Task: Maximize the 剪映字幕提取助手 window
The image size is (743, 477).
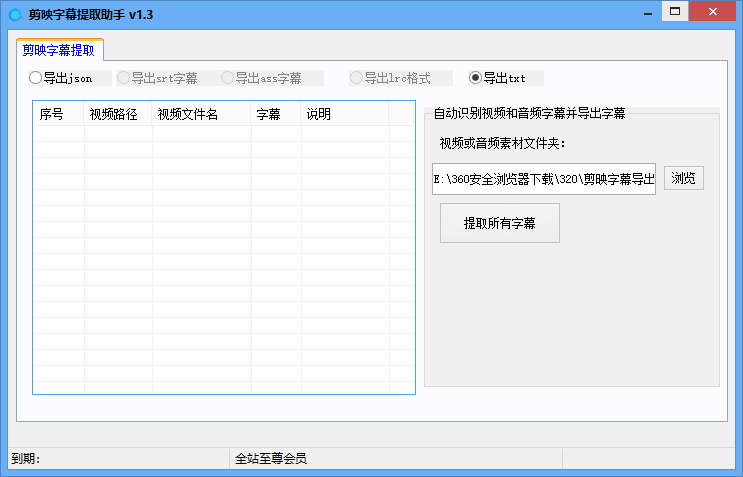Action: (x=675, y=11)
